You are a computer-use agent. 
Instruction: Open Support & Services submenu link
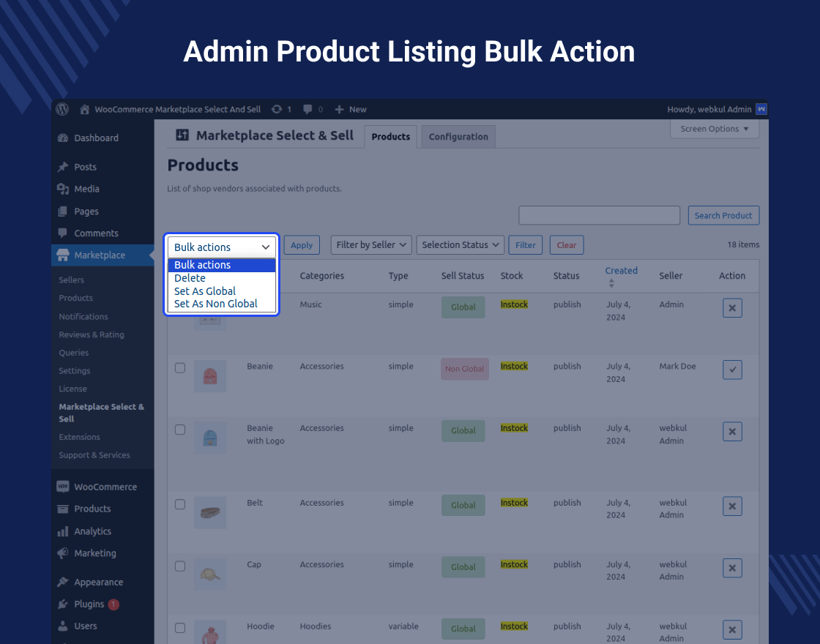pyautogui.click(x=94, y=454)
